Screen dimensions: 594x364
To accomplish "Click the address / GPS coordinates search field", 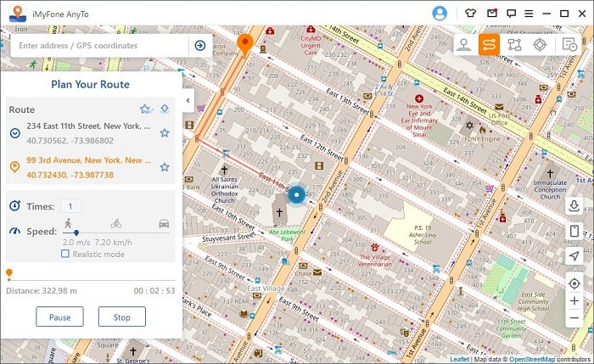I will point(99,46).
